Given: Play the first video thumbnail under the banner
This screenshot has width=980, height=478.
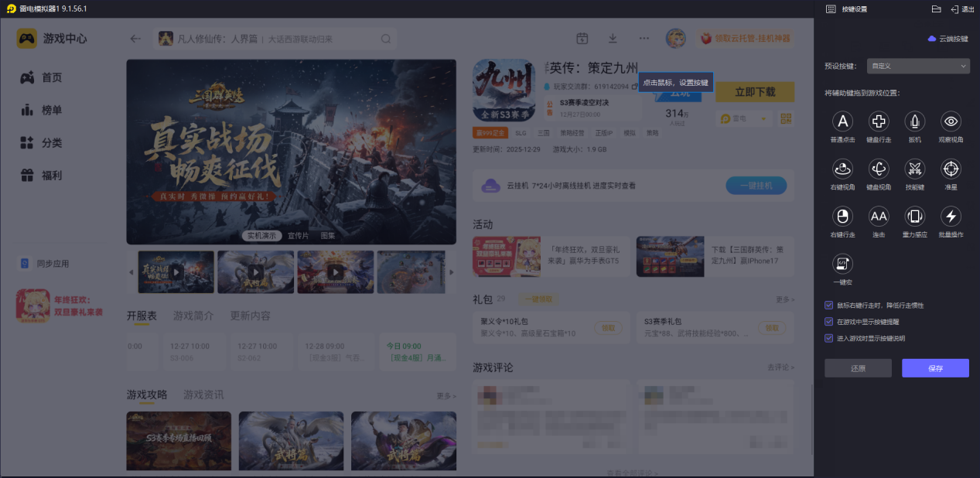Looking at the screenshot, I should pos(176,272).
